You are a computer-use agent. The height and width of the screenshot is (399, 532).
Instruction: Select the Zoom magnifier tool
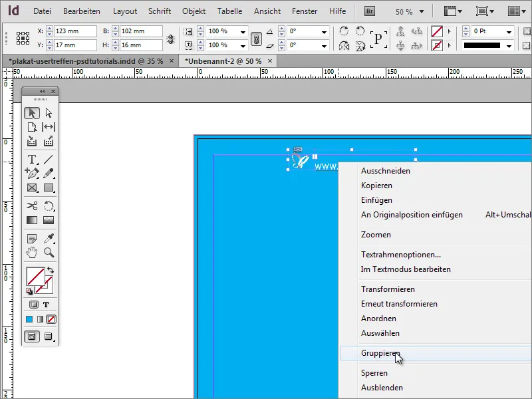click(x=49, y=253)
